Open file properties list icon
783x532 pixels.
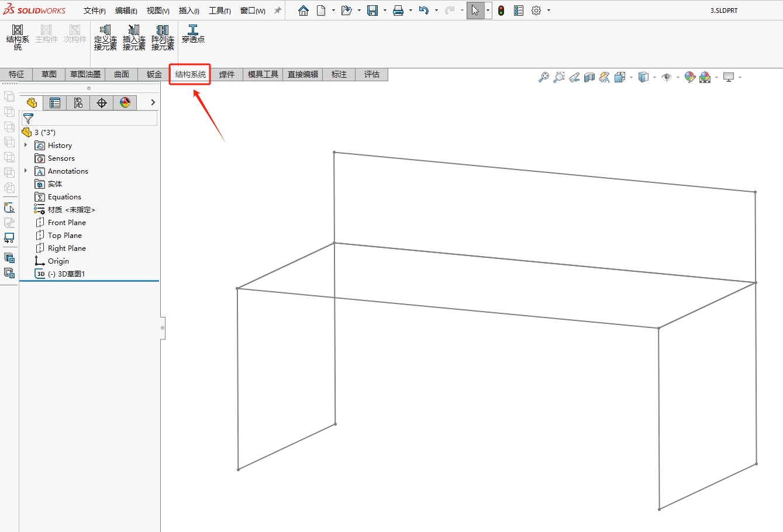pos(519,11)
